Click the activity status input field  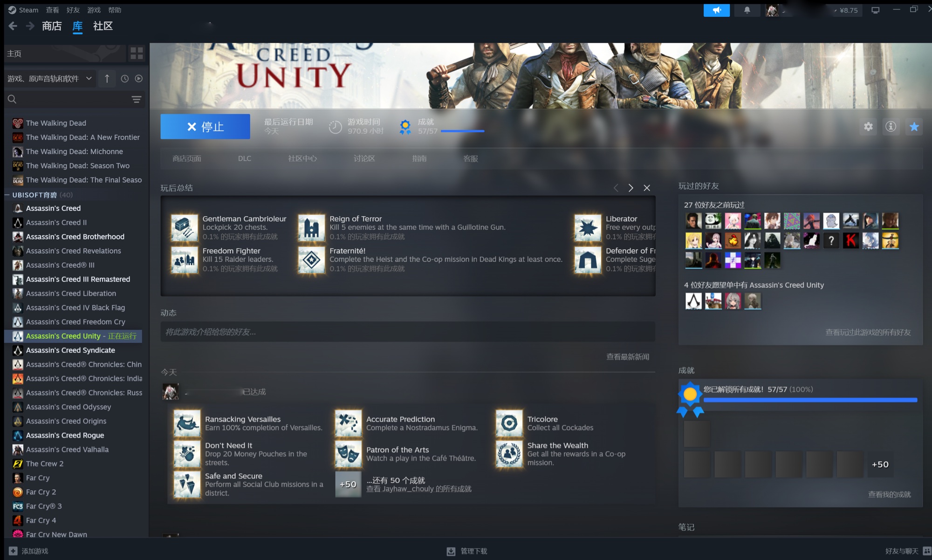(x=408, y=332)
